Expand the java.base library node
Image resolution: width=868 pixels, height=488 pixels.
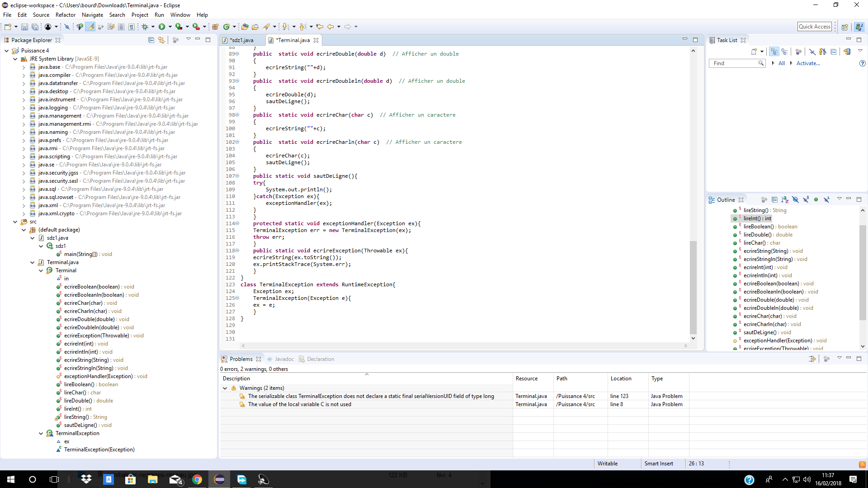coord(23,66)
